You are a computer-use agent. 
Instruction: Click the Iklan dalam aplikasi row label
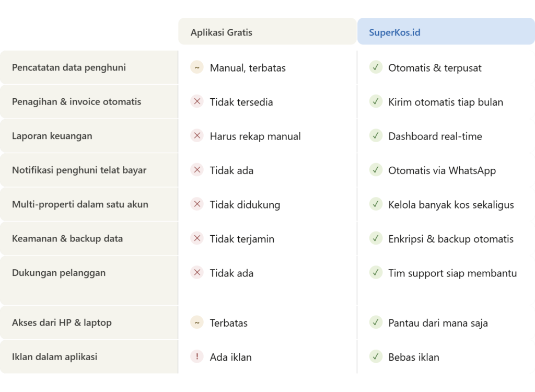pyautogui.click(x=55, y=357)
